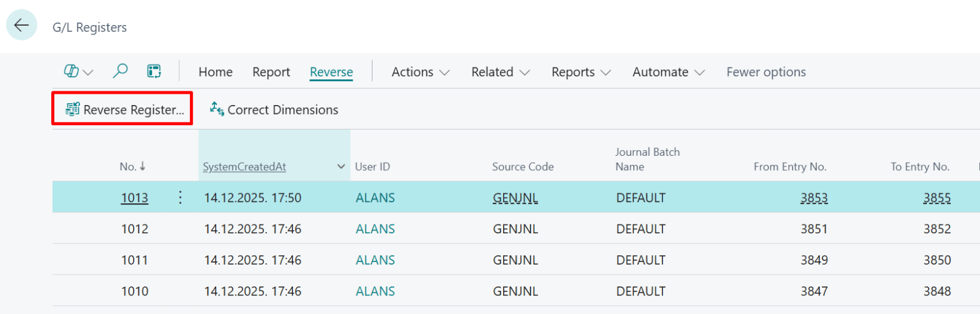Expand the Related menu
This screenshot has height=314, width=980.
pos(501,72)
